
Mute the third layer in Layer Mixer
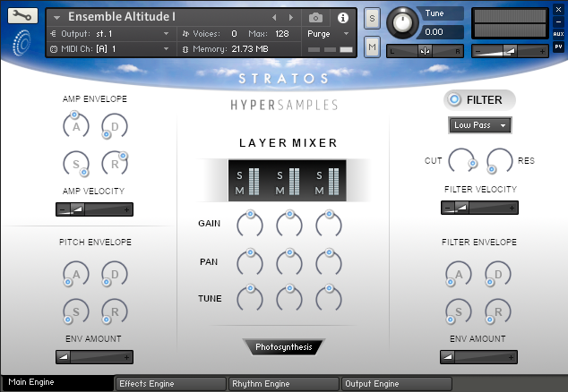(319, 191)
